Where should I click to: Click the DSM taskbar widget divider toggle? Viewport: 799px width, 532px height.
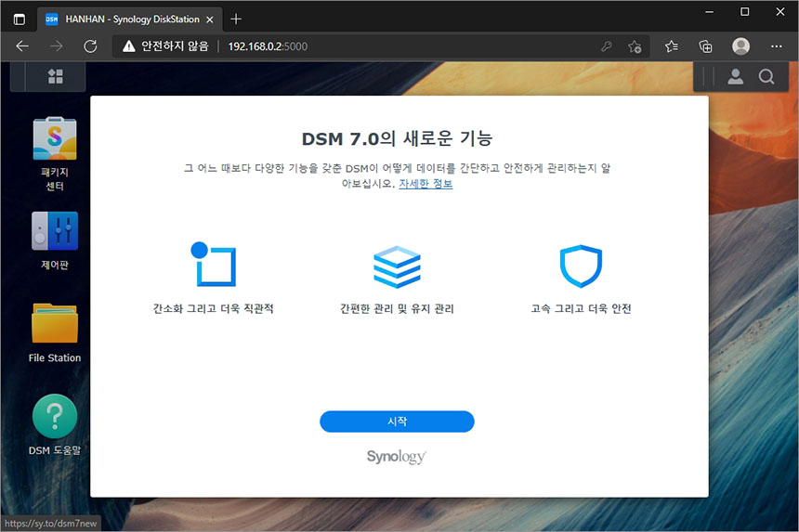(x=708, y=77)
